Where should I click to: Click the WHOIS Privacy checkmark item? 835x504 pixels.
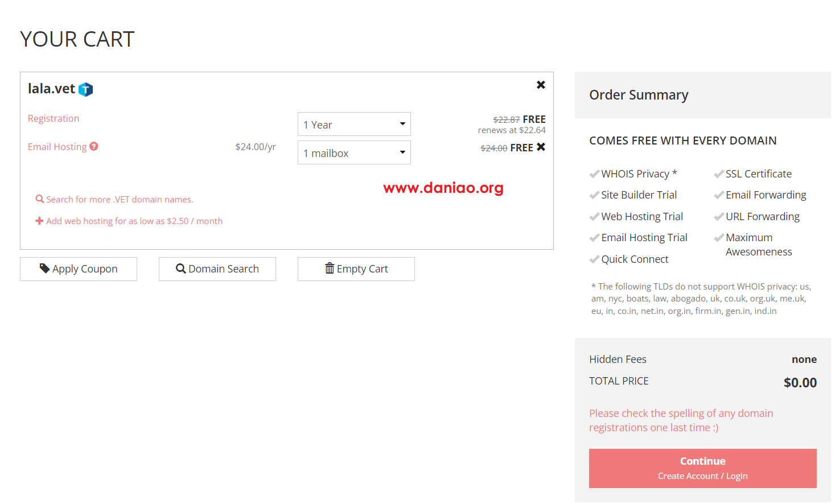point(634,173)
